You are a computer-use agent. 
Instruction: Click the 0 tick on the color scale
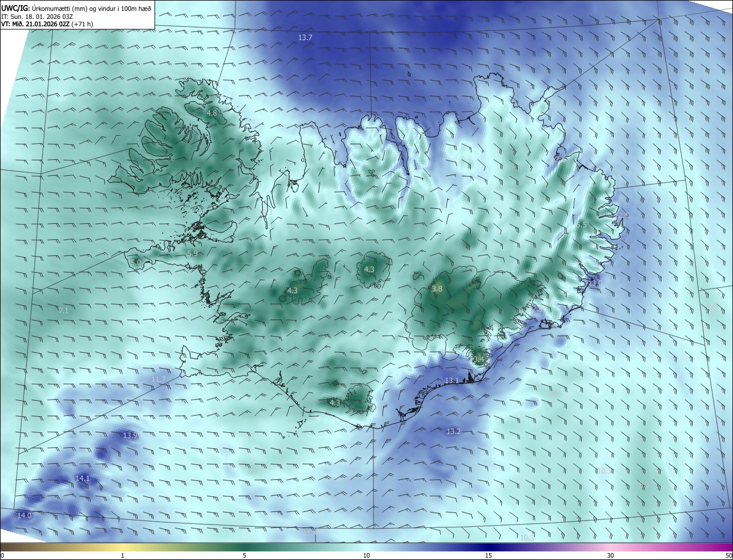[x=2, y=556]
